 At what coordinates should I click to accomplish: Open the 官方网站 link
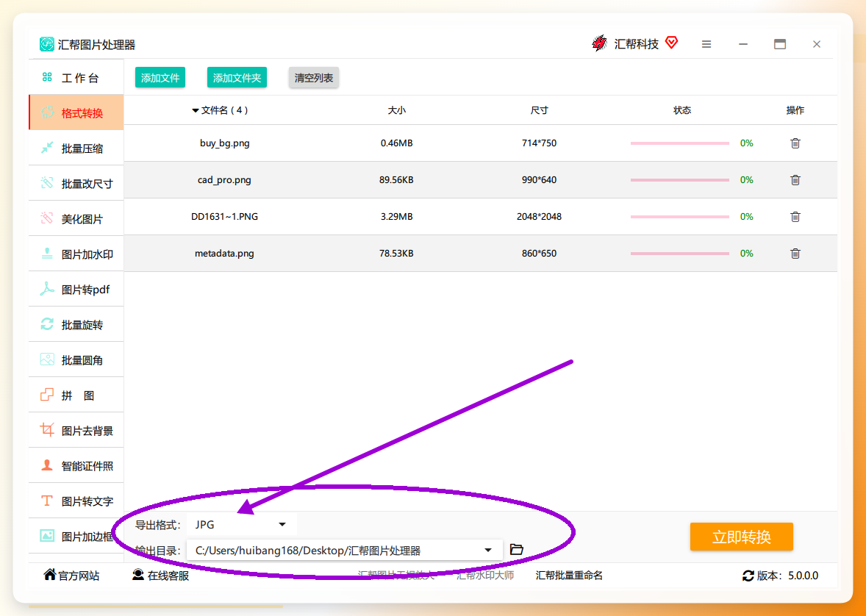[x=71, y=575]
